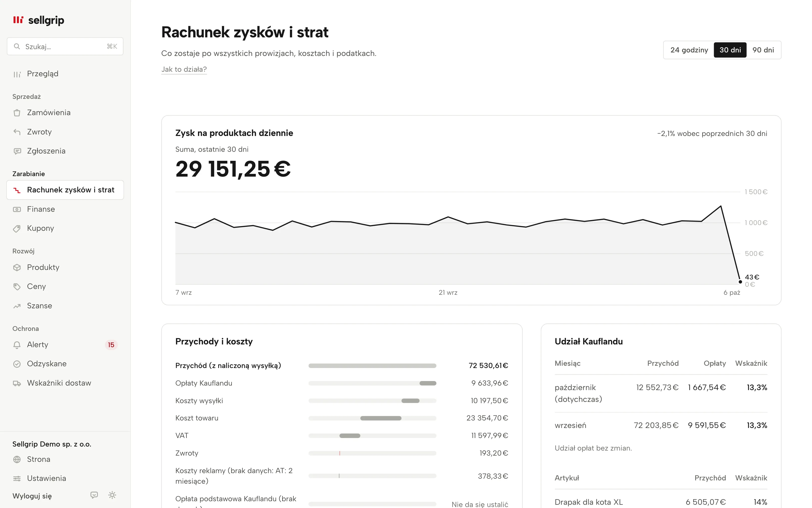Click the 'Zwroty' cost row label
The width and height of the screenshot is (812, 508).
[x=187, y=453]
